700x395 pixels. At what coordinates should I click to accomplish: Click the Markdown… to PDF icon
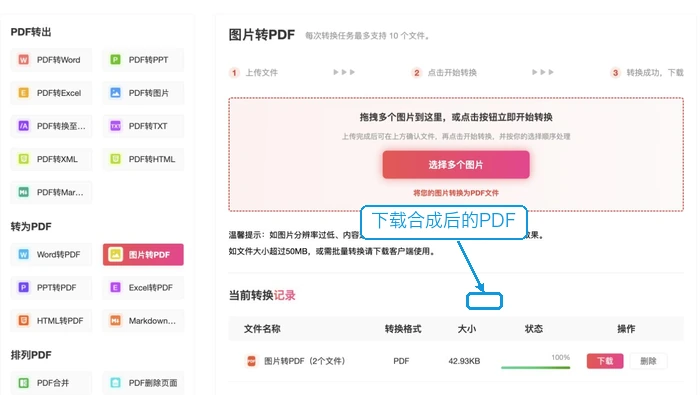coord(115,320)
